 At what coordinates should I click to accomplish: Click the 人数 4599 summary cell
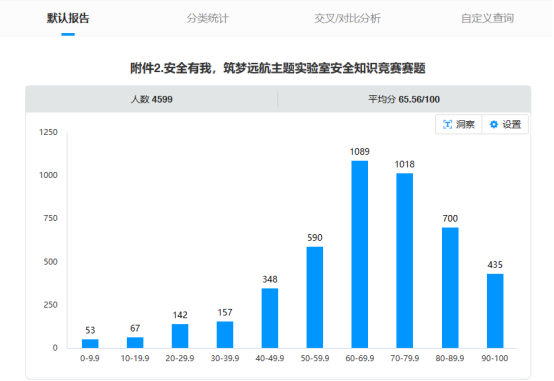pos(152,99)
